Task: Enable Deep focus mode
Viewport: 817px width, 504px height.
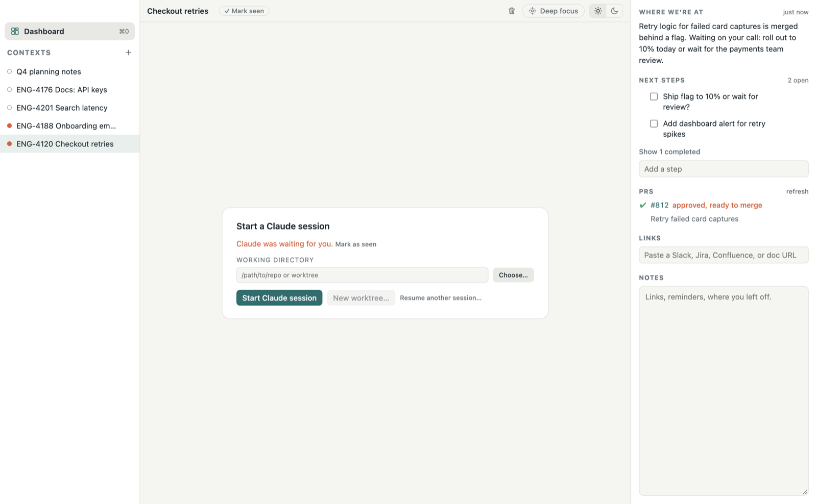Action: 553,11
